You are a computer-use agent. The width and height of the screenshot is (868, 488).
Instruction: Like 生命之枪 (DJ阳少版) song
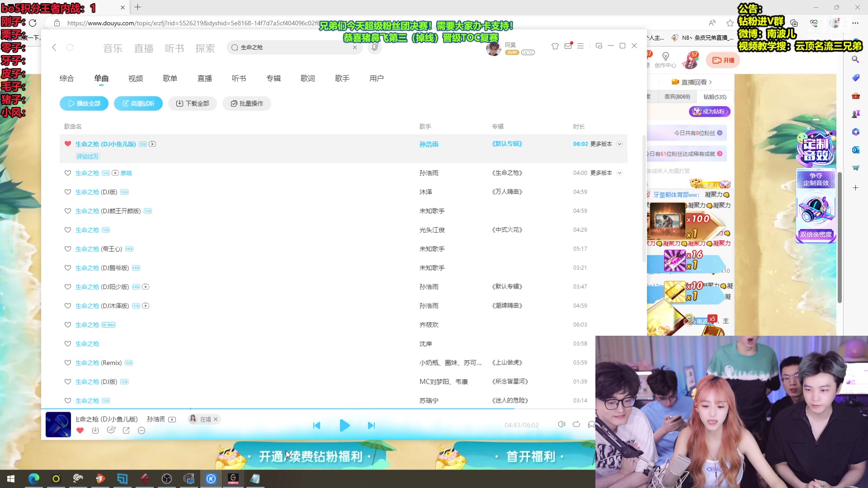68,287
